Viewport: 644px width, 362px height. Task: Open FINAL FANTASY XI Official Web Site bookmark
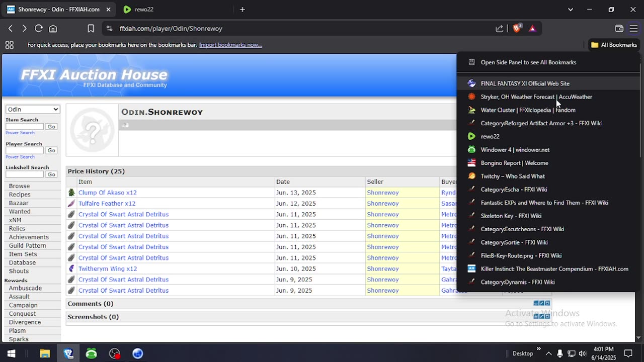pos(548,83)
